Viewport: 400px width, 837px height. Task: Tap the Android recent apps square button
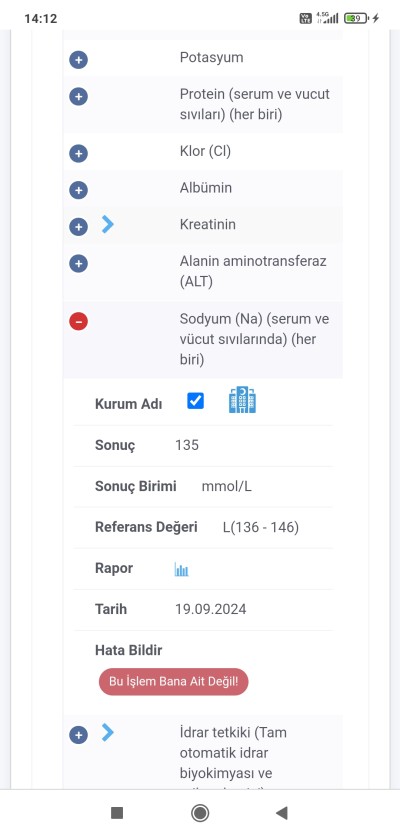117,813
